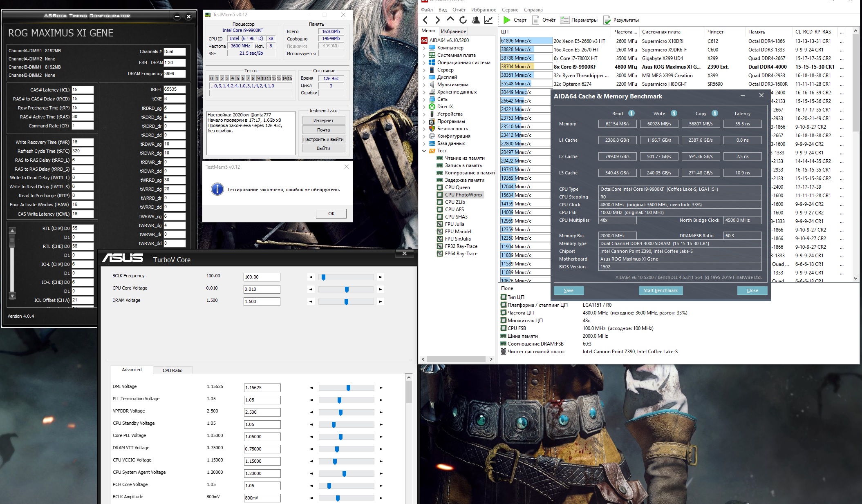Click the DRAM Voltage slider handle
Viewport: 862px width, 504px height.
pos(346,301)
